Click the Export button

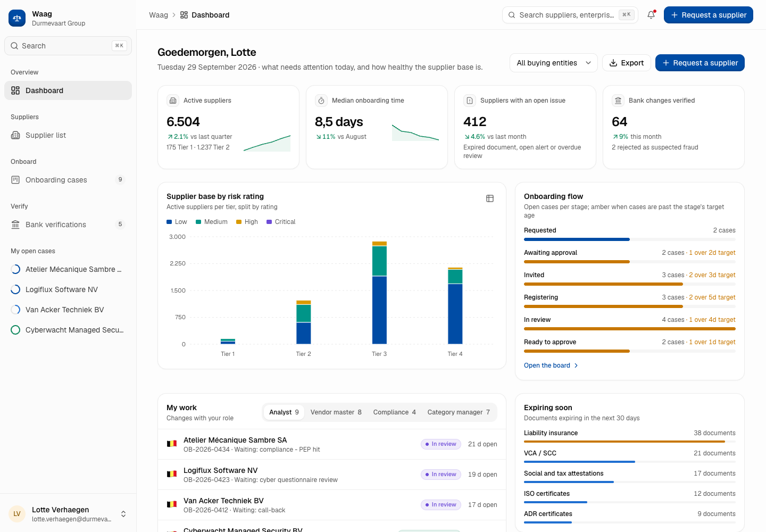point(627,63)
